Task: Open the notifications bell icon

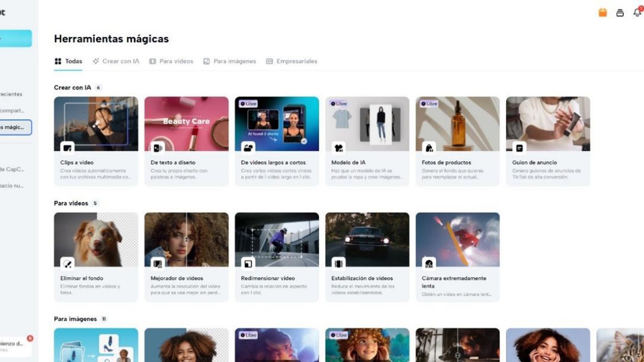Action: point(636,12)
